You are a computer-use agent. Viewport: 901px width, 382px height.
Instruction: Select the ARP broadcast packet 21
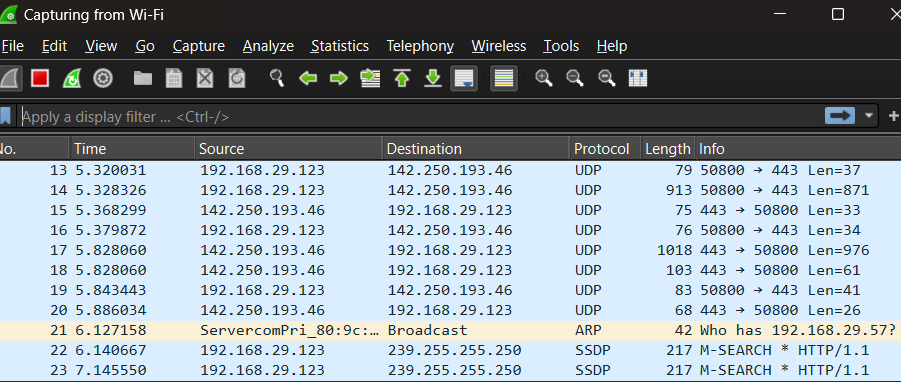450,330
